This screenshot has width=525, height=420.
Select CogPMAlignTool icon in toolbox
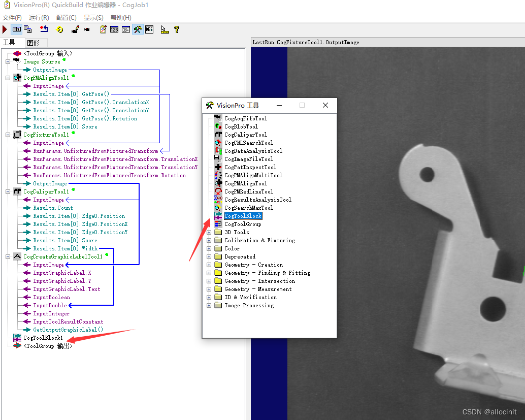coord(218,183)
